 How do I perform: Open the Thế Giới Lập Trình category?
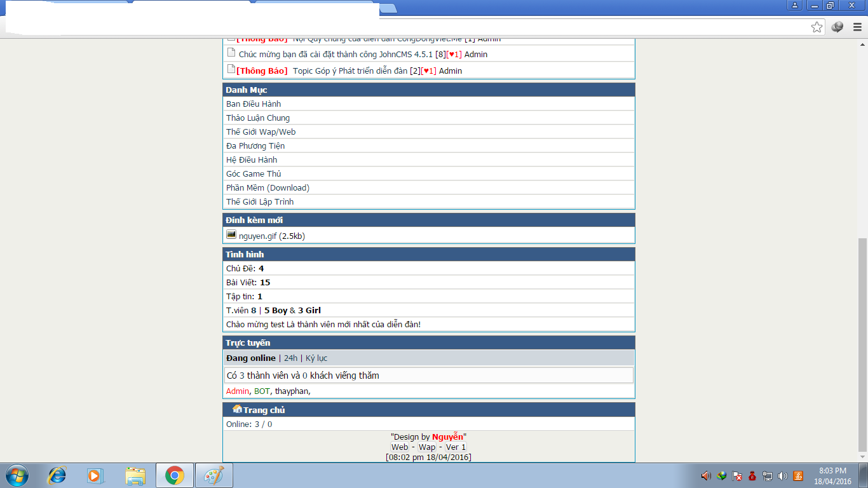tap(260, 202)
